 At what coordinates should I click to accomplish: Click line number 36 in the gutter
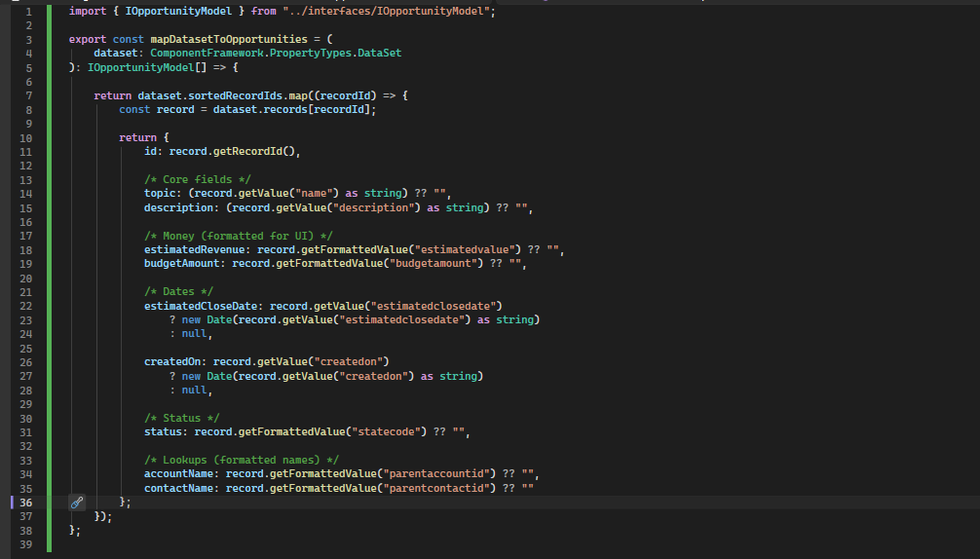coord(26,503)
